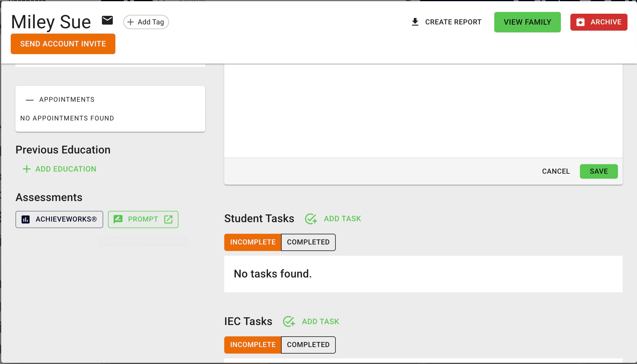Click the bar-chart icon on the ACHIEVEWORKS button
The width and height of the screenshot is (637, 364).
coord(25,219)
